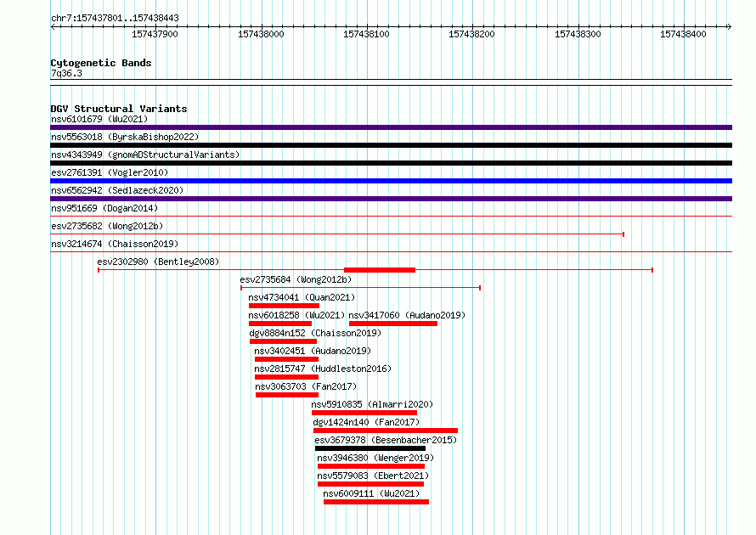The image size is (756, 535).
Task: Click ruler position 157437900
Action: [x=155, y=34]
